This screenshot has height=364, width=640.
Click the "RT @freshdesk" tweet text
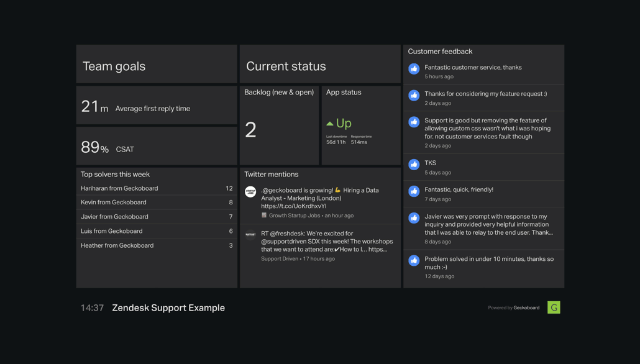pos(327,241)
